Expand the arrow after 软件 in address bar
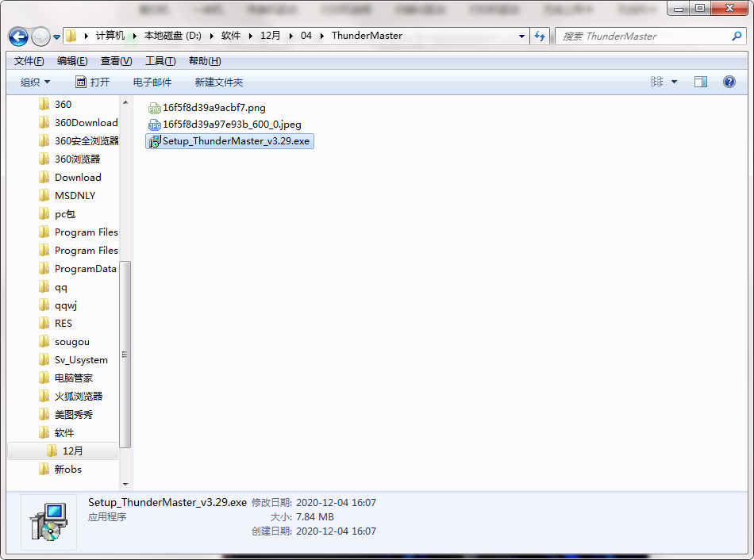The height and width of the screenshot is (560, 754). click(251, 36)
